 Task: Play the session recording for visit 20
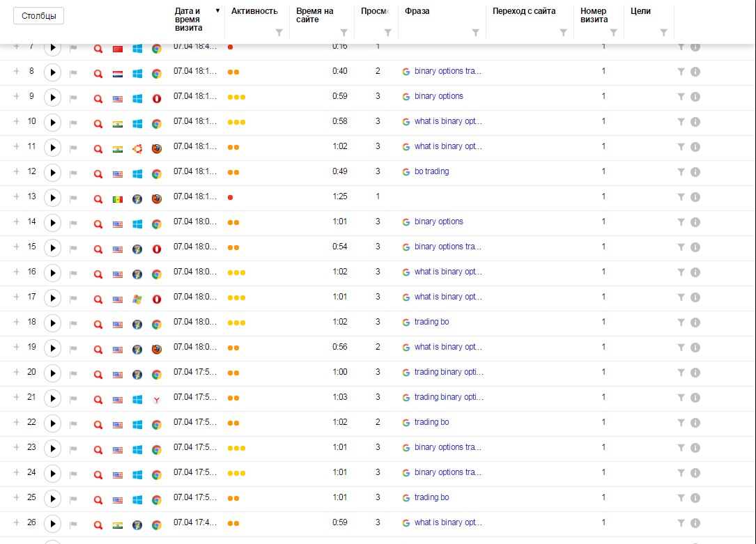52,373
